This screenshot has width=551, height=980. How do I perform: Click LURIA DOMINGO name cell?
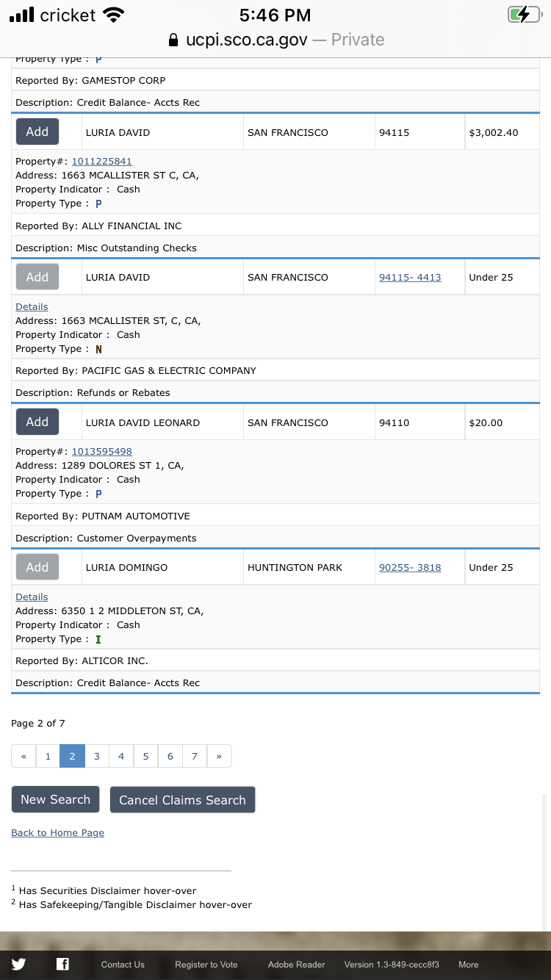tap(162, 567)
